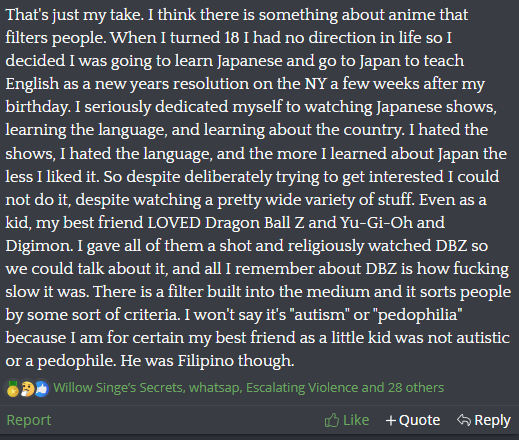The width and height of the screenshot is (519, 440).
Task: Show the 28 others who reacted
Action: [416, 388]
